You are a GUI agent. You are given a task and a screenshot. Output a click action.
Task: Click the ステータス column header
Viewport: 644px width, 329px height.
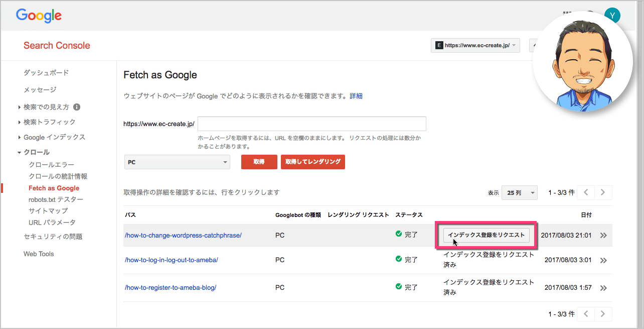[x=409, y=215]
